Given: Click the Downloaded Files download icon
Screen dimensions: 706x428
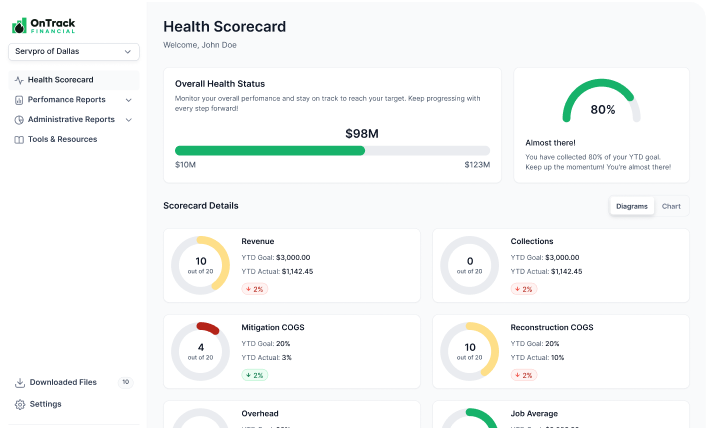Looking at the screenshot, I should coord(19,382).
